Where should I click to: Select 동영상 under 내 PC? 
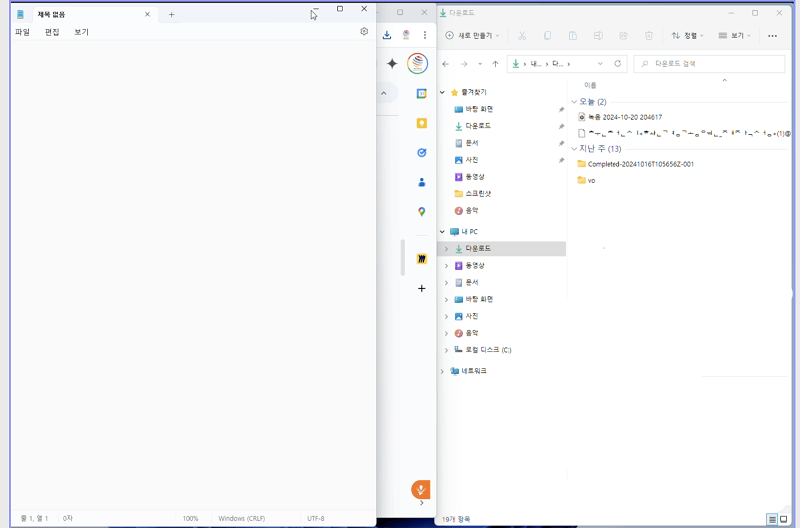point(474,266)
